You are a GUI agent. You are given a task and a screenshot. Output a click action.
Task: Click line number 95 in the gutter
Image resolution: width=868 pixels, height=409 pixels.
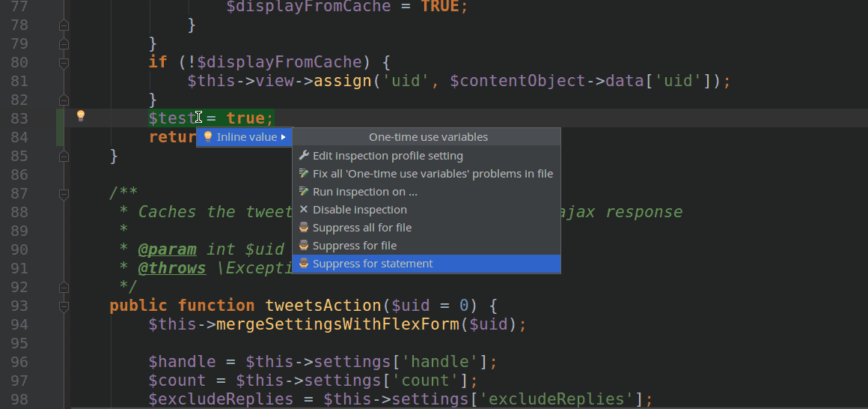pos(19,343)
